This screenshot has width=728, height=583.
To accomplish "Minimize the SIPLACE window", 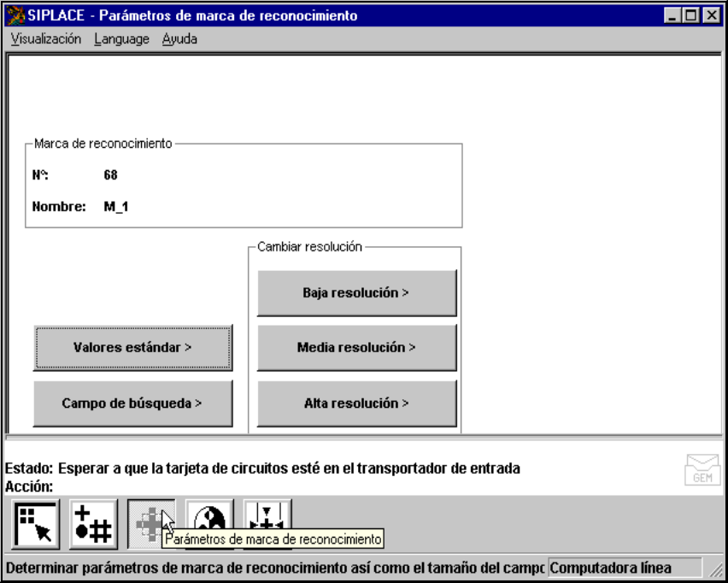I will click(672, 15).
